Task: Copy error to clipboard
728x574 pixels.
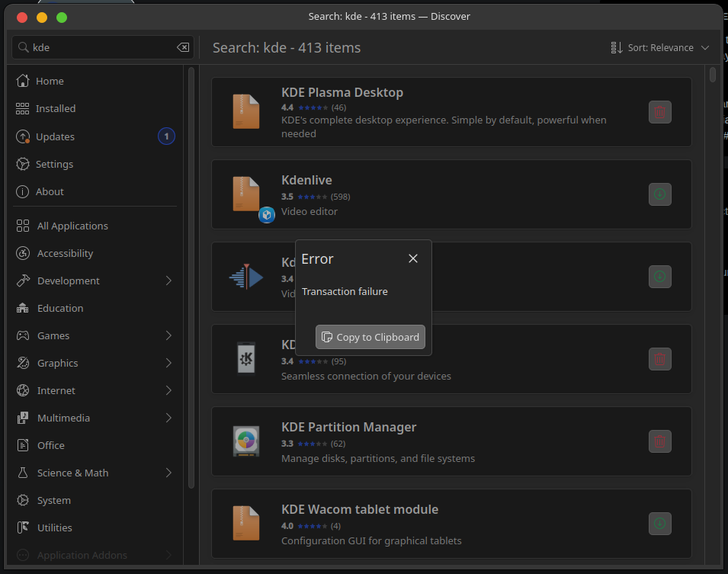Action: (370, 337)
